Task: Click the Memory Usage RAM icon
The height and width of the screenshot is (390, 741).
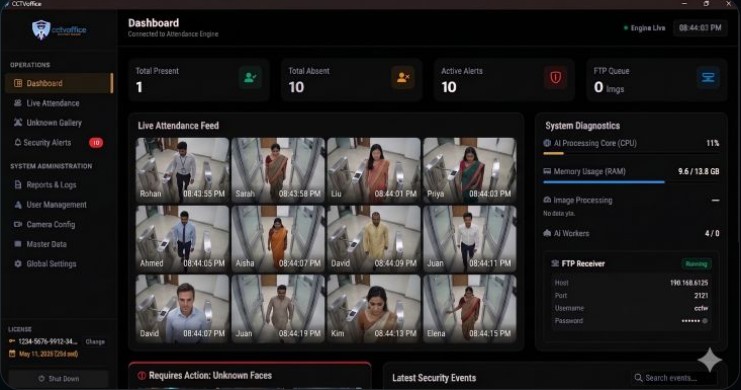Action: click(x=547, y=171)
